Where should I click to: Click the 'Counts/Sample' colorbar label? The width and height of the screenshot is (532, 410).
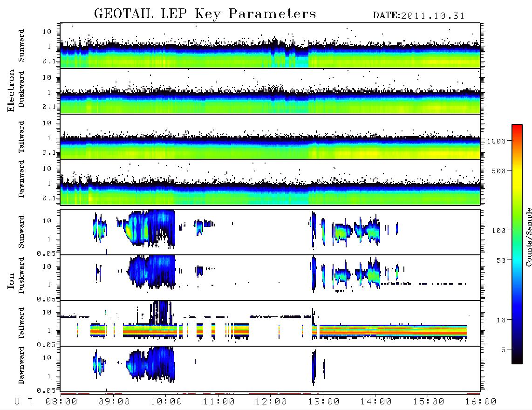[x=528, y=237]
